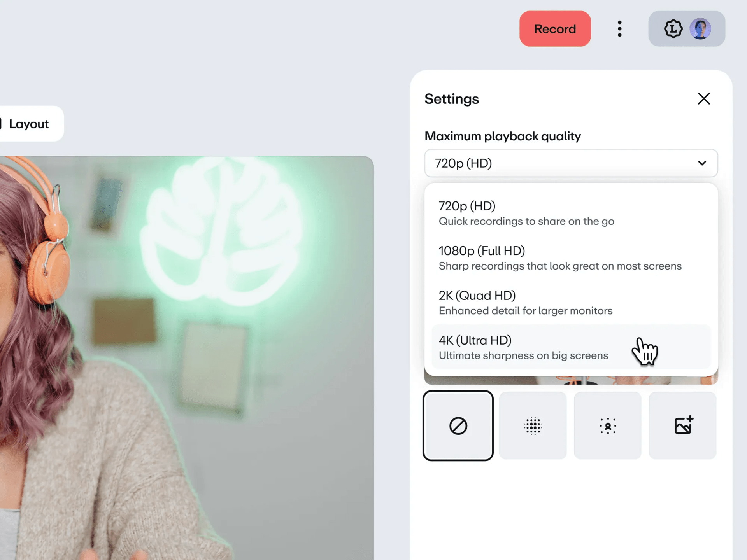Enable the full blur background effect

pyautogui.click(x=533, y=426)
